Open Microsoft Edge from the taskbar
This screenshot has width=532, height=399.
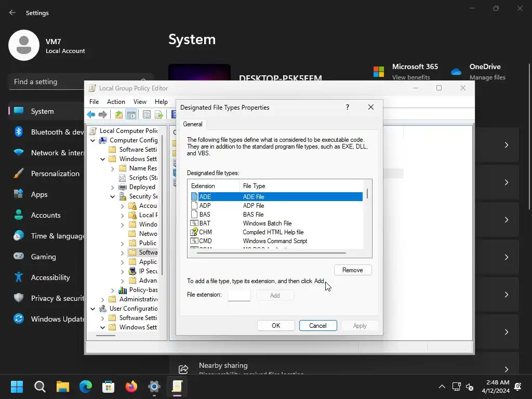(x=86, y=387)
